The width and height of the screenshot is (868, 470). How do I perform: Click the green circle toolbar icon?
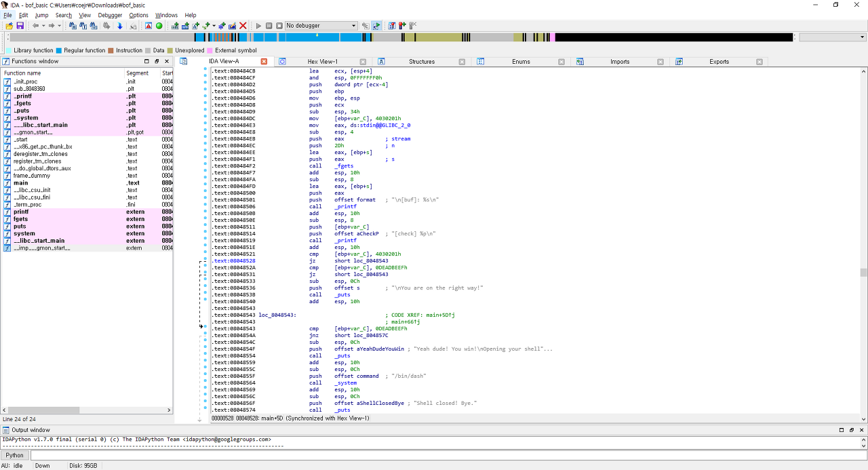pos(159,26)
